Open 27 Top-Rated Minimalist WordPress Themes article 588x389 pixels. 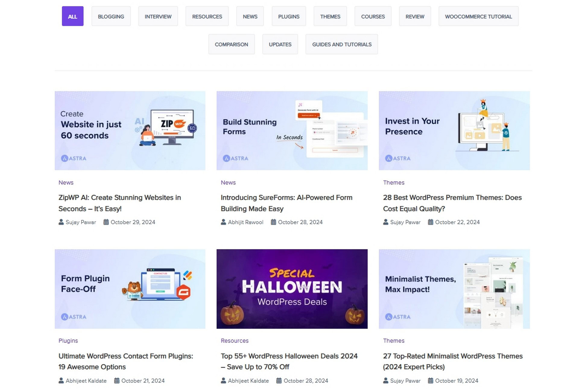click(x=453, y=361)
